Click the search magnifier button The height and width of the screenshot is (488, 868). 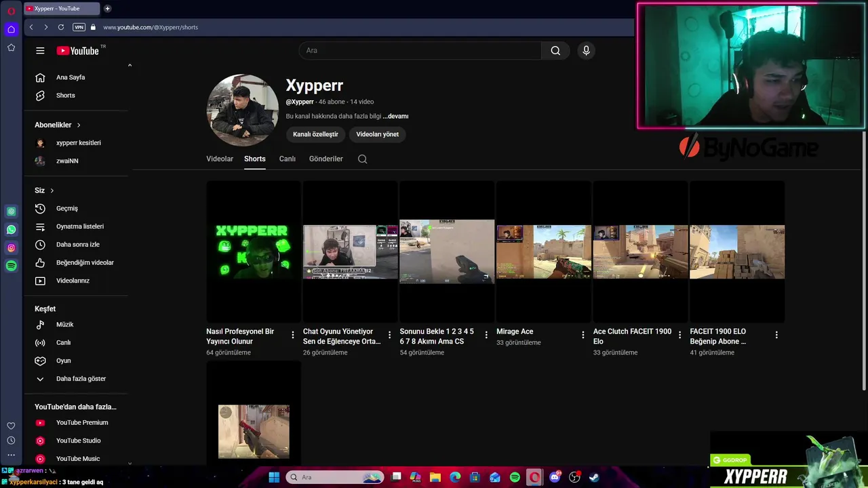click(x=555, y=51)
